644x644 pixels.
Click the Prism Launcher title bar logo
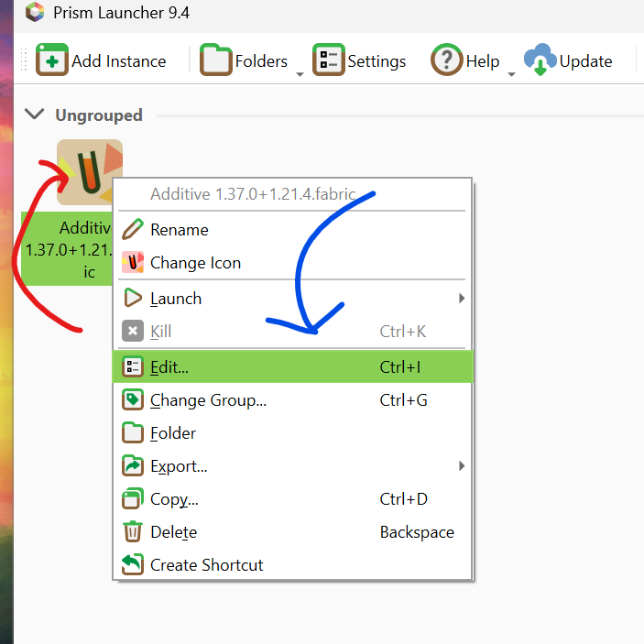coord(35,13)
